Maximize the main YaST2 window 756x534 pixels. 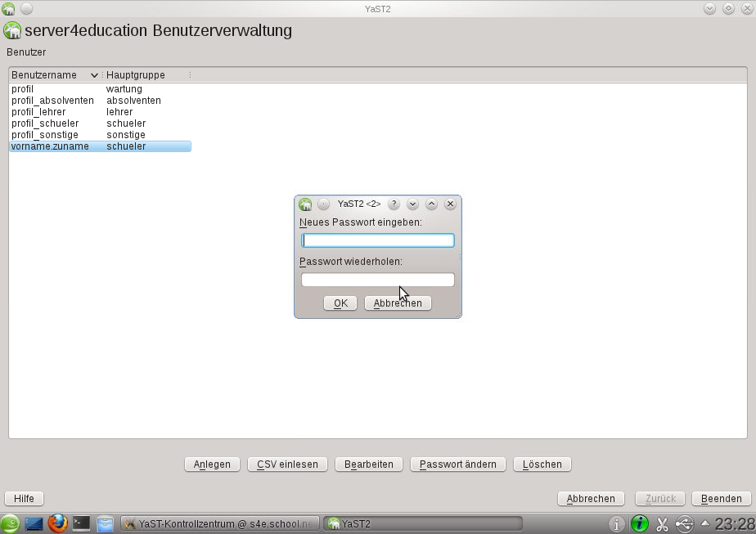[x=728, y=9]
